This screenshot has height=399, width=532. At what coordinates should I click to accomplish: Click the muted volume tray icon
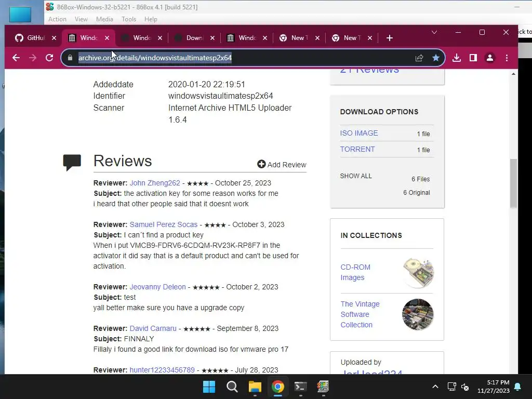click(x=465, y=387)
